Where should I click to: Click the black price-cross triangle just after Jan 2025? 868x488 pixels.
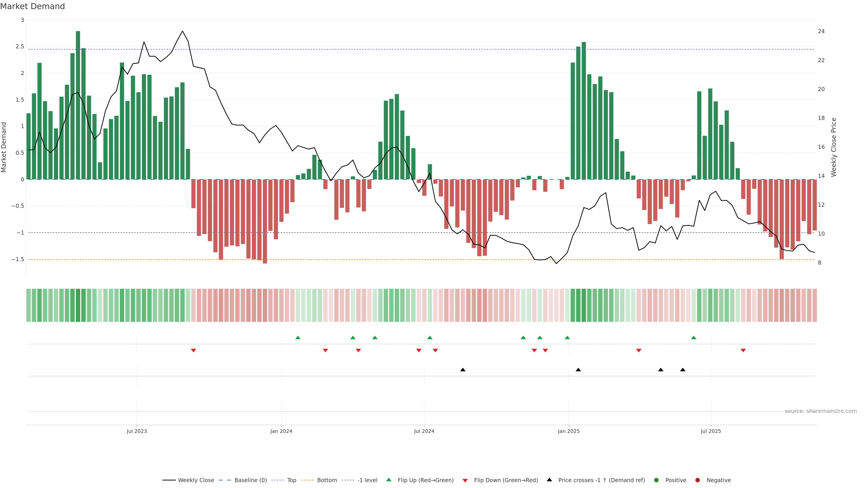tap(578, 370)
